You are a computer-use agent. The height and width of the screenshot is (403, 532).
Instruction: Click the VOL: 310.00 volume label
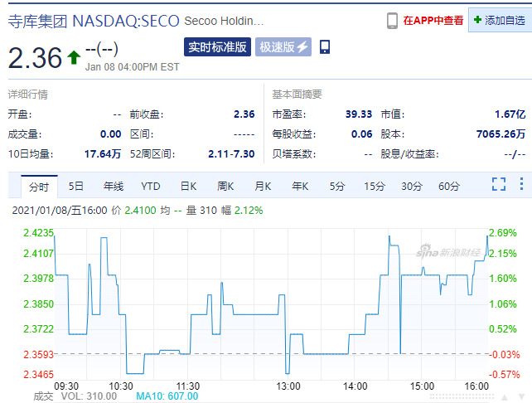click(89, 396)
